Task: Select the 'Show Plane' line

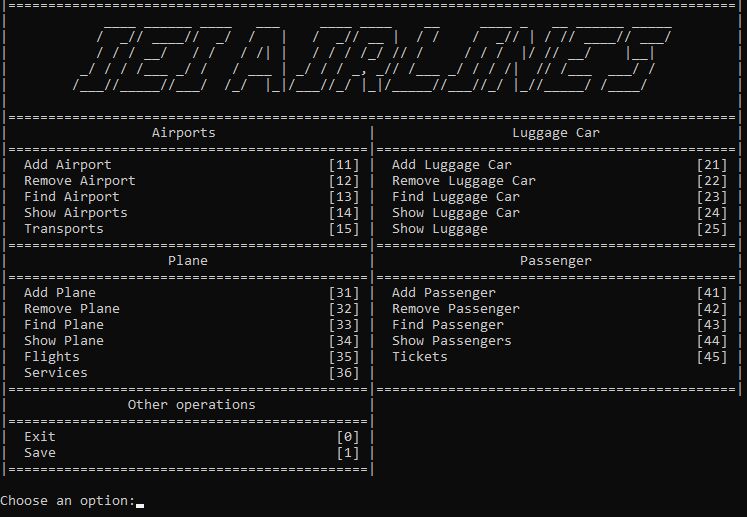Action: pyautogui.click(x=64, y=341)
